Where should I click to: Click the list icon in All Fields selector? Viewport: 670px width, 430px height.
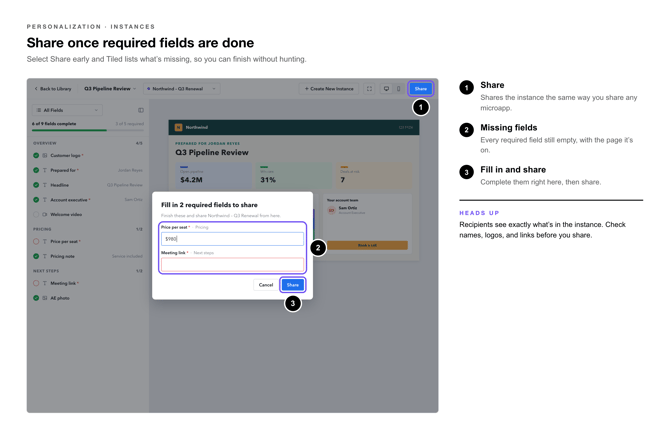[x=39, y=110]
